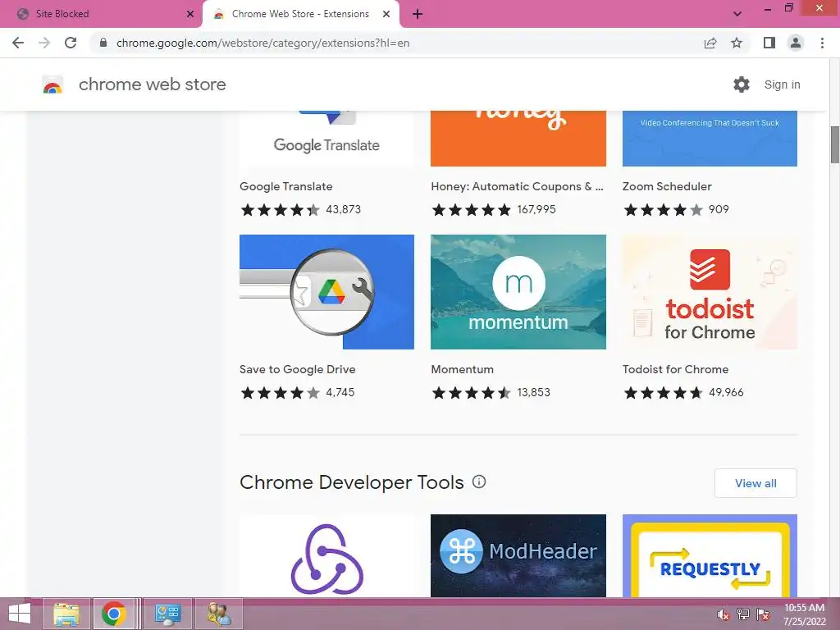Viewport: 840px width, 630px height.
Task: Sign in to the Chrome Web Store
Action: [x=782, y=84]
